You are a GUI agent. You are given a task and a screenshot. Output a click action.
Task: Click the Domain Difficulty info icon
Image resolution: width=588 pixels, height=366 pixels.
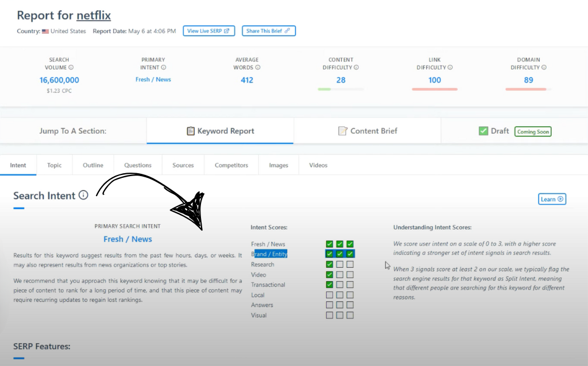(544, 68)
